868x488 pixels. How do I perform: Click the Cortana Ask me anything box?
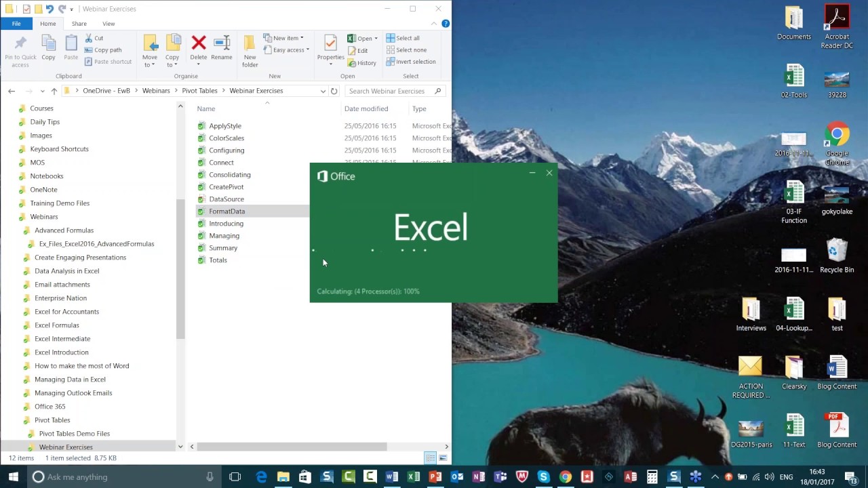point(123,476)
